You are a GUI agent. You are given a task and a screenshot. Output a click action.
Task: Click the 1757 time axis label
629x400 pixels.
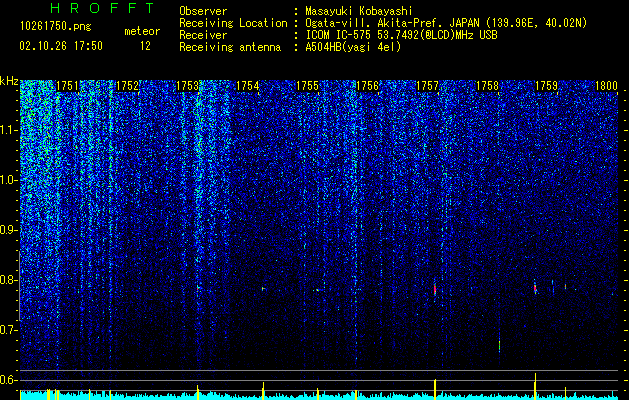(428, 86)
